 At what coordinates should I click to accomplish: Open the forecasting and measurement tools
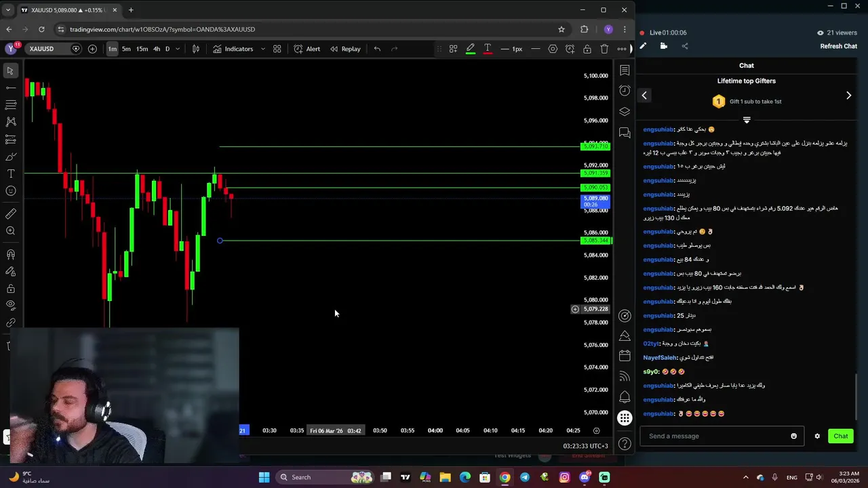pyautogui.click(x=10, y=139)
